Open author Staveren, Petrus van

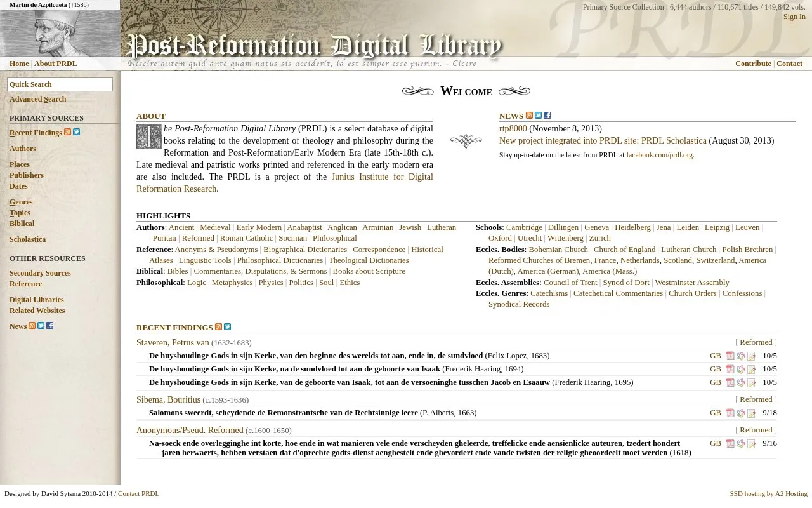[173, 342]
